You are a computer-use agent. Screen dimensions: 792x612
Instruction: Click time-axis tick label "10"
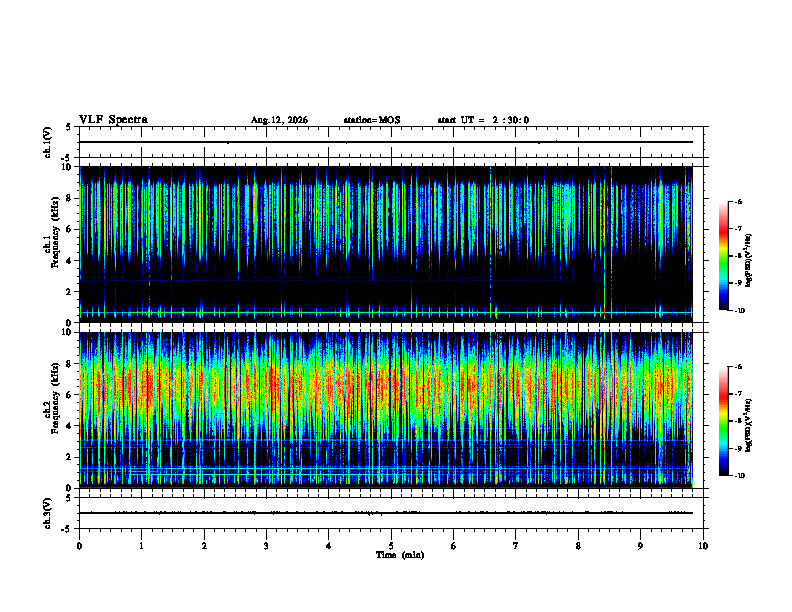point(703,546)
